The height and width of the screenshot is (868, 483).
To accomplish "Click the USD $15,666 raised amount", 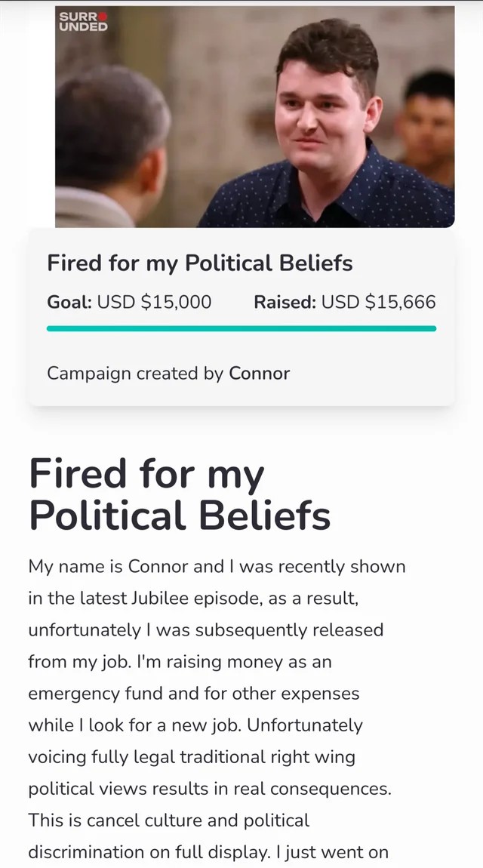I will [x=379, y=303].
